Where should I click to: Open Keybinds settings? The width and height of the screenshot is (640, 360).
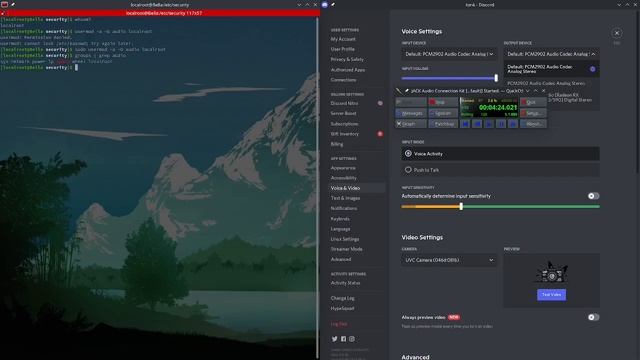340,219
